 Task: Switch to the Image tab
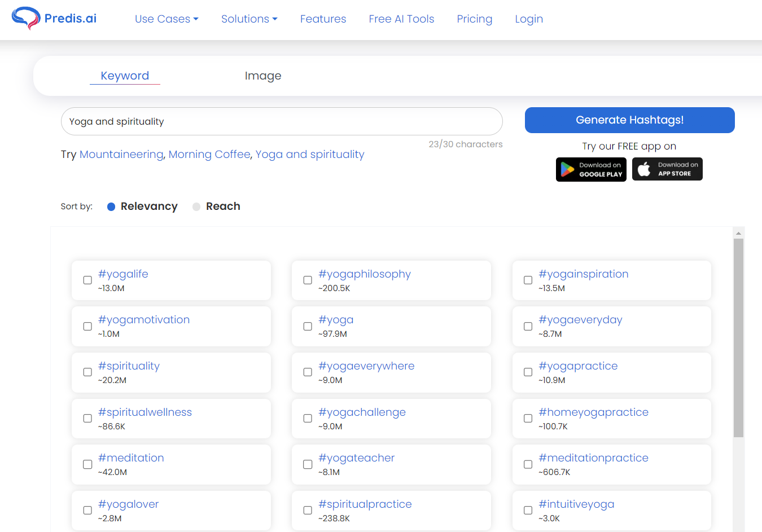coord(263,76)
